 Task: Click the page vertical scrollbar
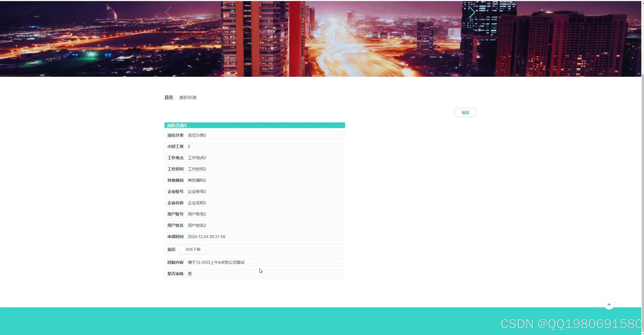(642, 188)
